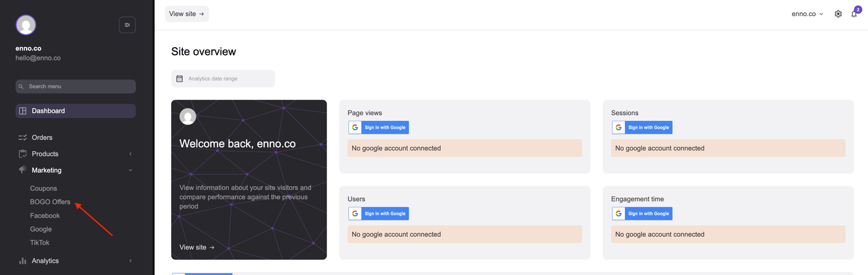This screenshot has width=868, height=275.
Task: Open the notifications bell icon
Action: click(854, 14)
